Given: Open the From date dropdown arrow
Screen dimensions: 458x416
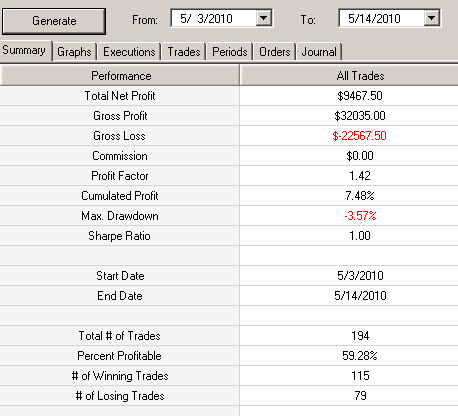Looking at the screenshot, I should click(263, 18).
